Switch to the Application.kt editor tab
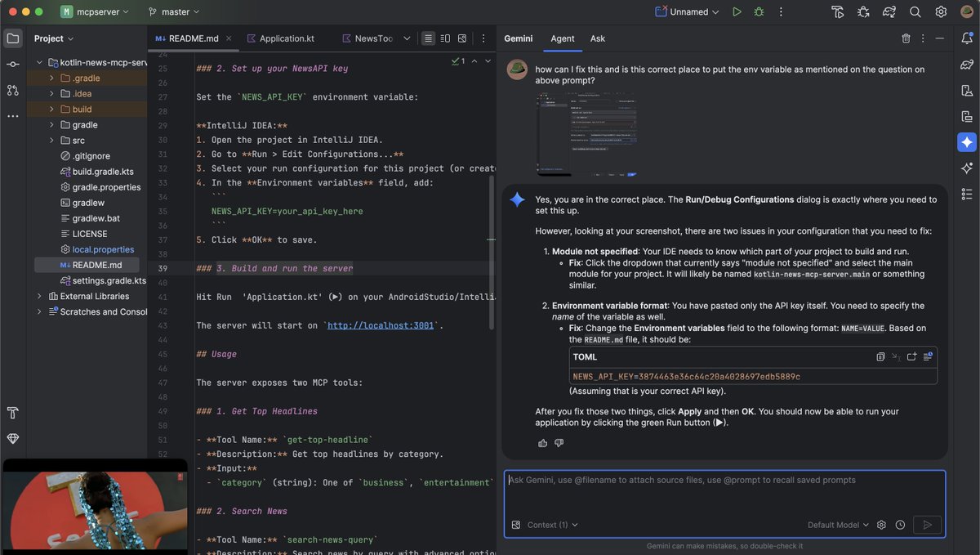980x555 pixels. 280,38
